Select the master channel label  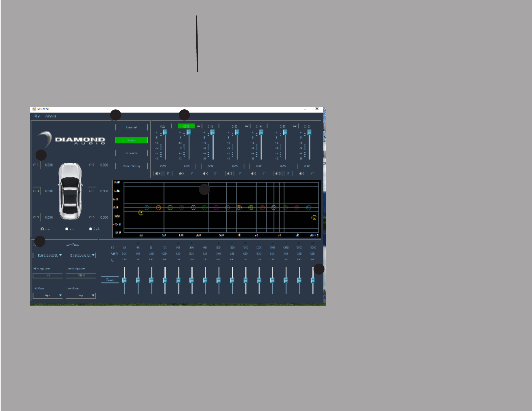pyautogui.click(x=163, y=126)
